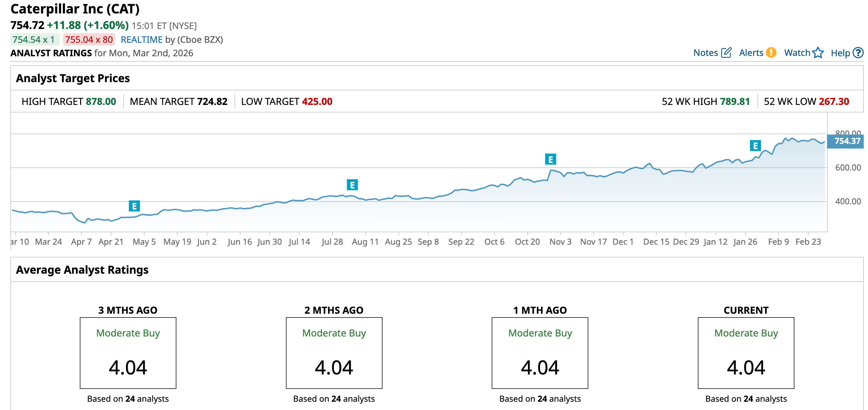Click the 754.37 current price chart label
Image resolution: width=868 pixels, height=410 pixels.
point(847,141)
